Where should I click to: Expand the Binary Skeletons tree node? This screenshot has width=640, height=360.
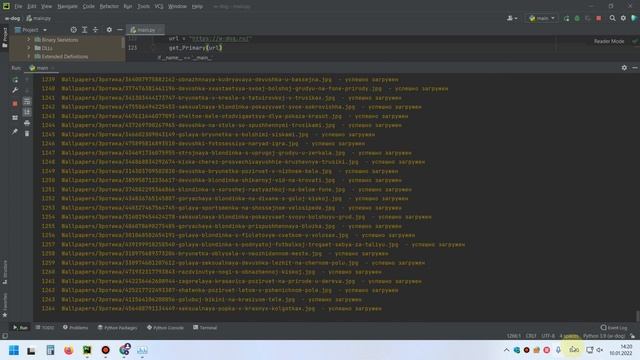[29, 40]
